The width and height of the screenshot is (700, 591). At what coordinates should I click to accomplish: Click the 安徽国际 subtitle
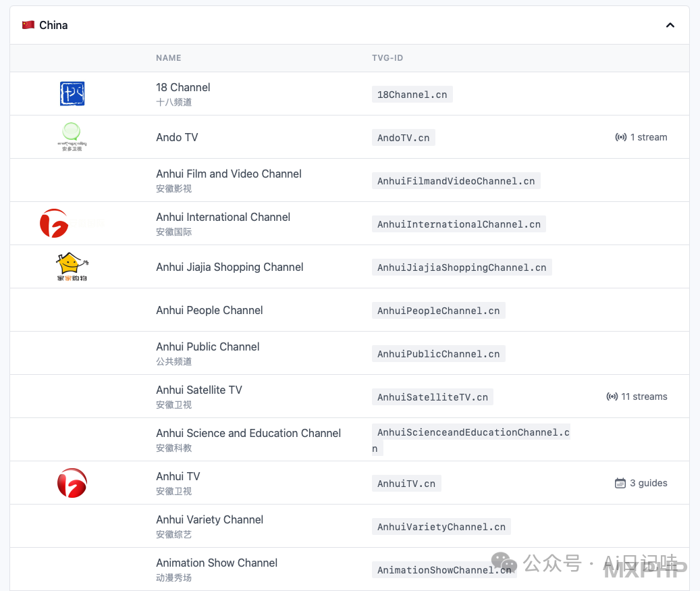click(173, 232)
